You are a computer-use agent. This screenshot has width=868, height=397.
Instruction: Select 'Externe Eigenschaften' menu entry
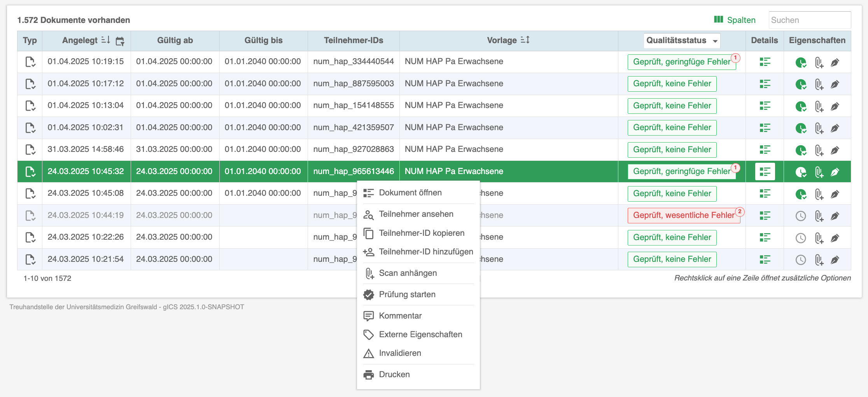(418, 334)
